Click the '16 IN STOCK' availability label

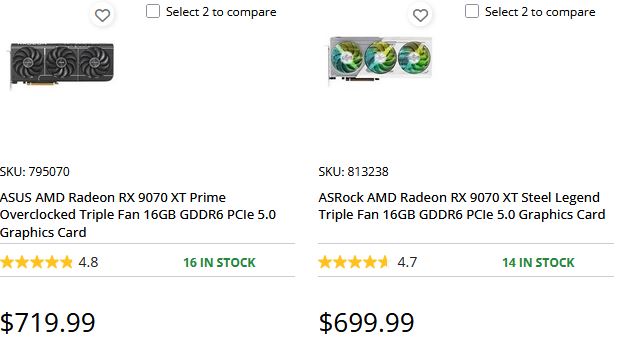[x=219, y=263]
